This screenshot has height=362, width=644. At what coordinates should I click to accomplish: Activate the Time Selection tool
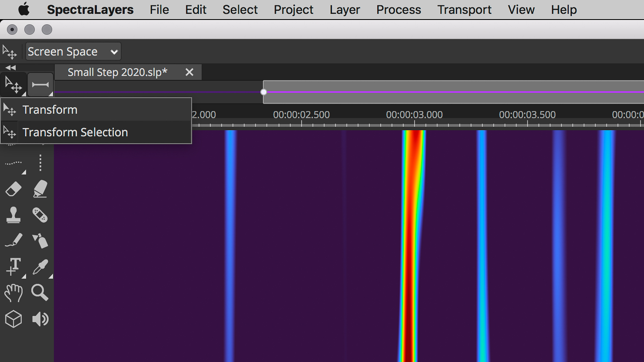click(x=40, y=85)
